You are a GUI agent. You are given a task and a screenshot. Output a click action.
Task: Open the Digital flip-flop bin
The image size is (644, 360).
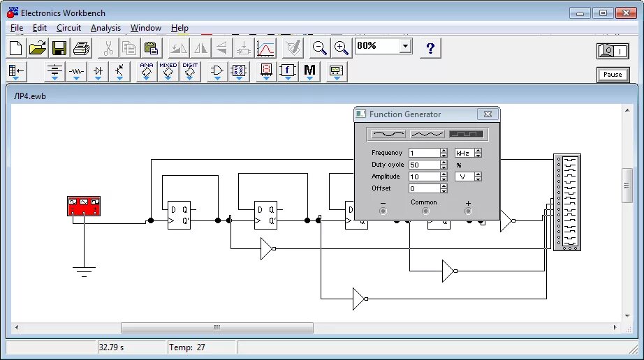click(239, 72)
